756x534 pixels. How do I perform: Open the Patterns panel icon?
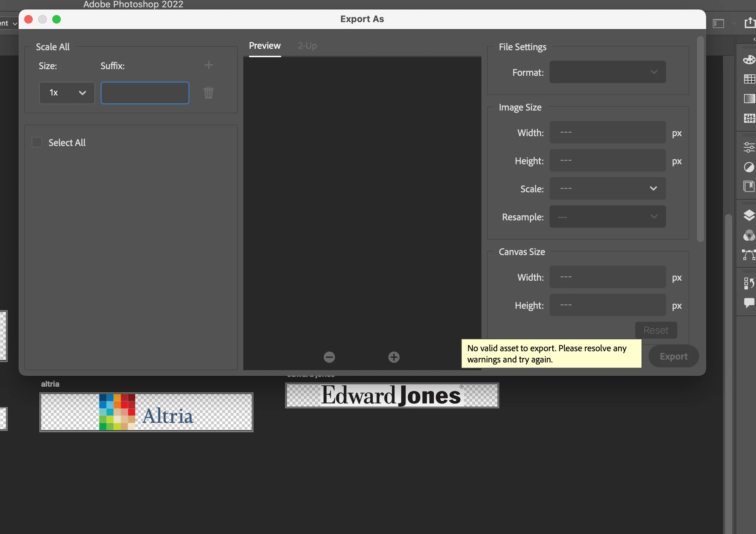(x=749, y=118)
